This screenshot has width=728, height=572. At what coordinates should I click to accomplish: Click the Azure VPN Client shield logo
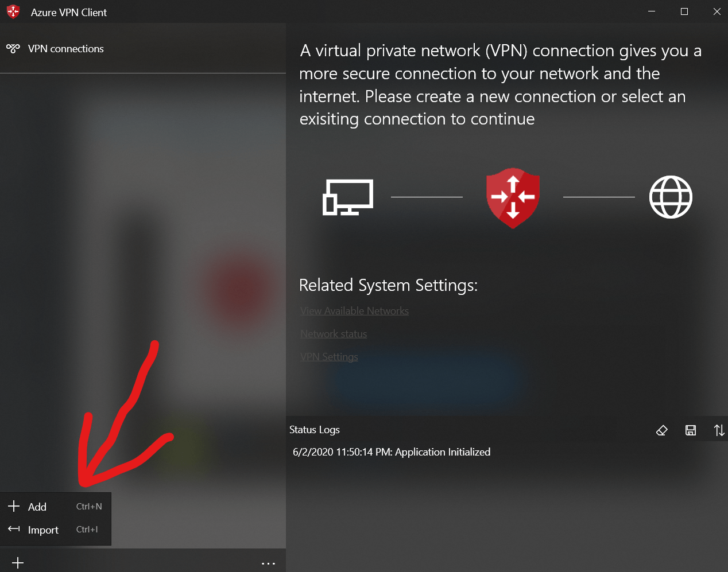coord(13,11)
